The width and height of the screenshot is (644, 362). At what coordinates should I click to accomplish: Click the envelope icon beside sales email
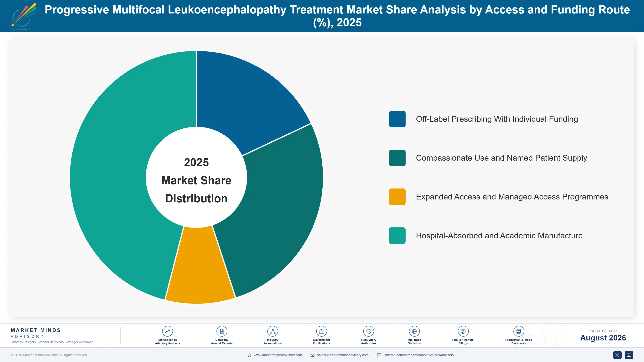(313, 355)
